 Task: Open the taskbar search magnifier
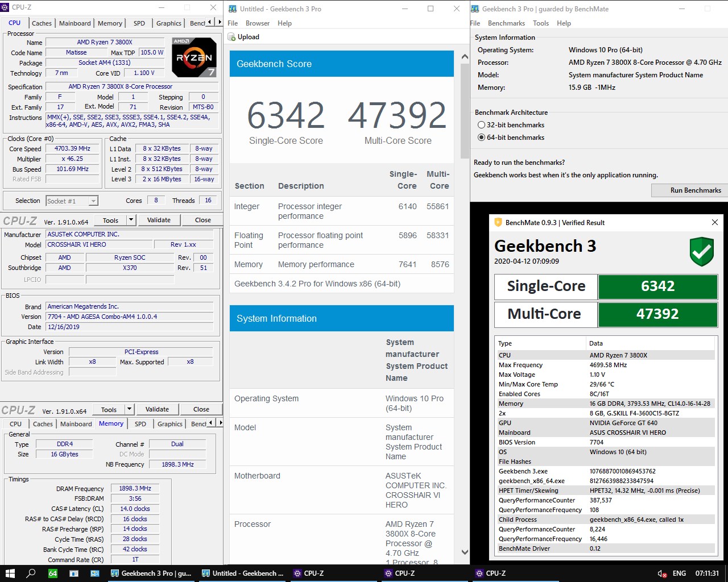pos(31,573)
